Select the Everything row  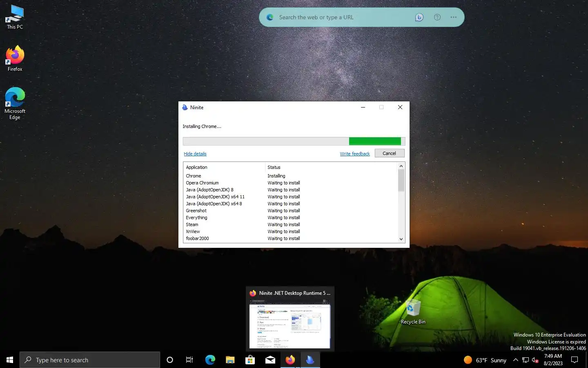pos(290,218)
